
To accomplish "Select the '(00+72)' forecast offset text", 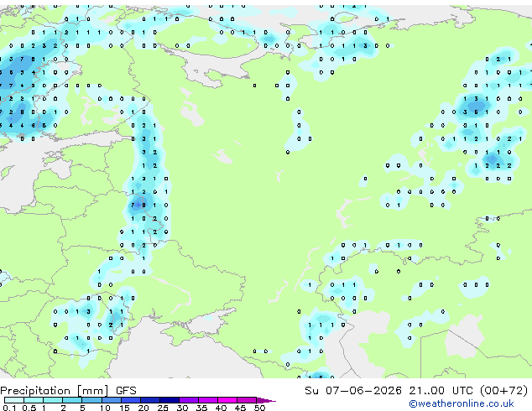I will (504, 391).
